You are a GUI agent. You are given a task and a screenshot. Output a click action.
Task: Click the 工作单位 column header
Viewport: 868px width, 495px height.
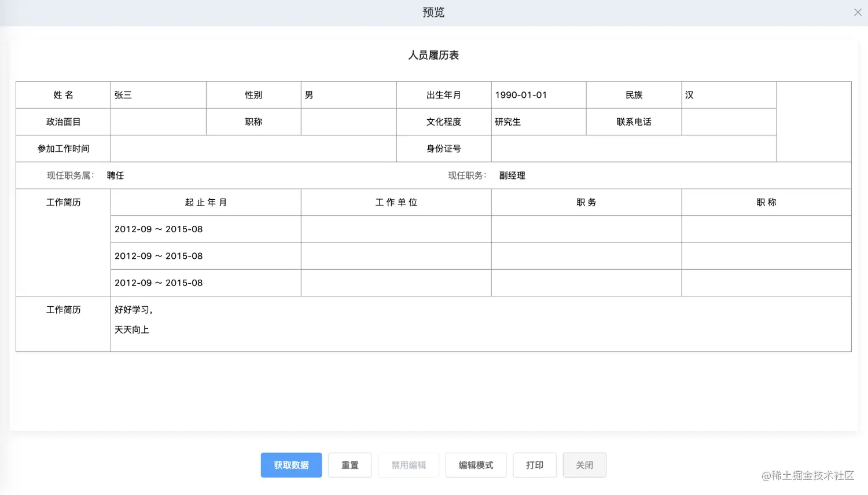(x=396, y=202)
